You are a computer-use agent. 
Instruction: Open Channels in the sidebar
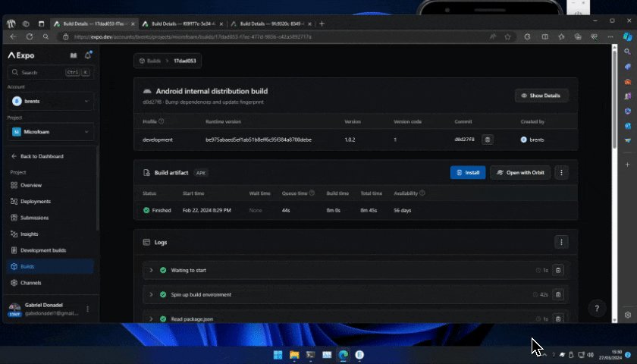click(x=50, y=283)
